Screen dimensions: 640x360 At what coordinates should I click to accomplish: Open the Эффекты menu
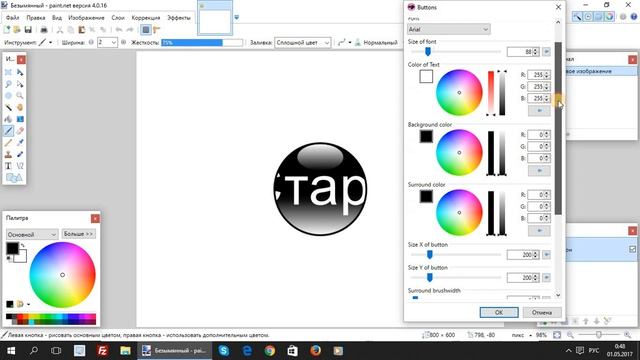179,18
